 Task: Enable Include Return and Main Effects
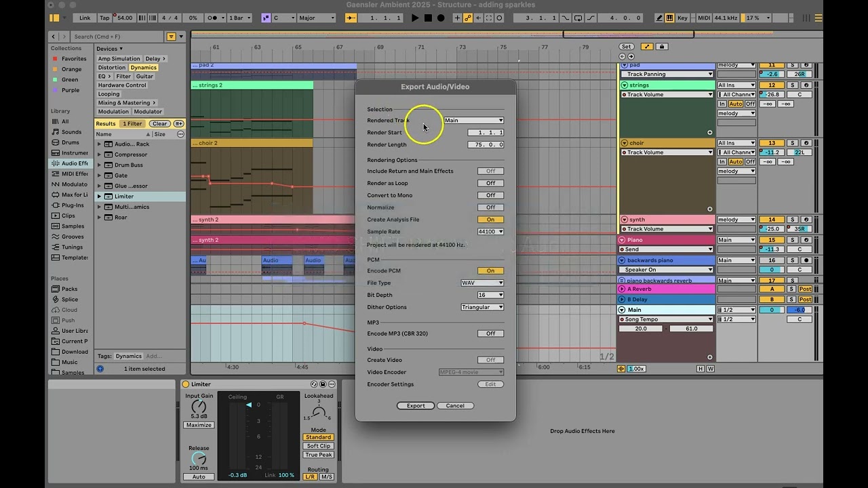(490, 171)
